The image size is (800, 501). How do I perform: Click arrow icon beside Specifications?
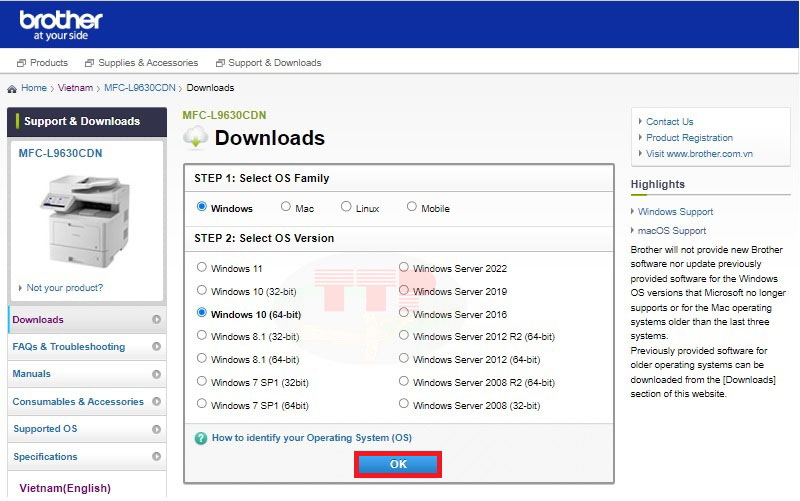tap(156, 457)
